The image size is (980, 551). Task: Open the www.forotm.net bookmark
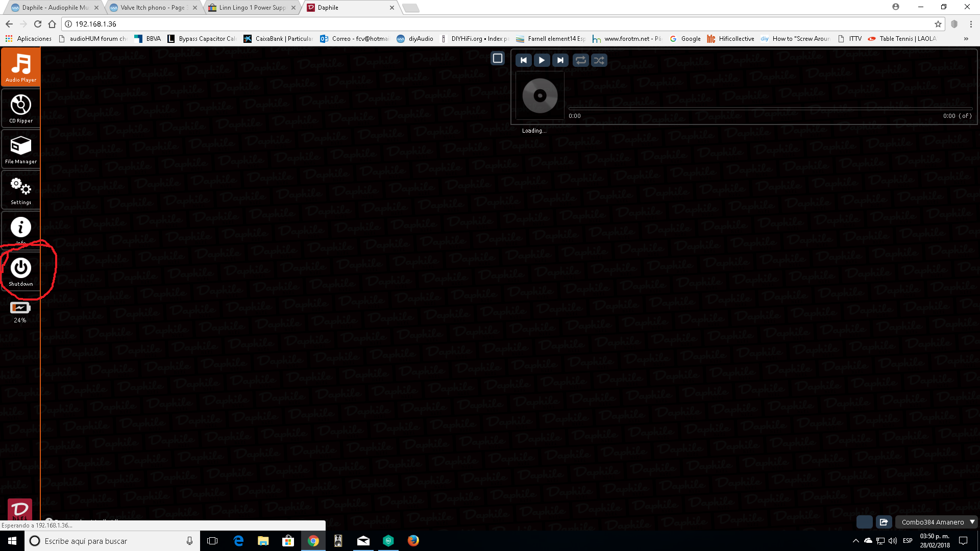pyautogui.click(x=627, y=39)
